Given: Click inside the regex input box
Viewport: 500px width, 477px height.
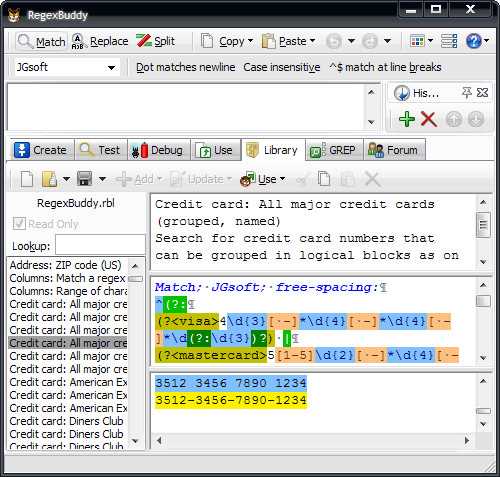Looking at the screenshot, I should (187, 107).
